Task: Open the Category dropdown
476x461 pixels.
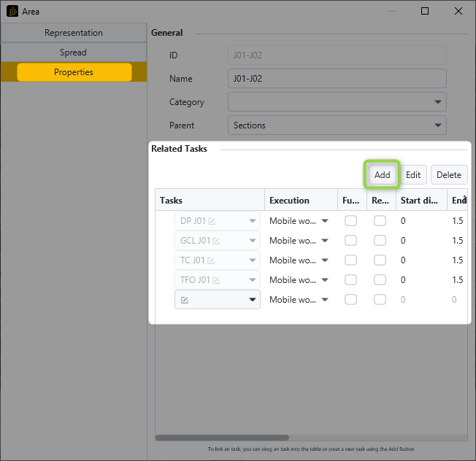Action: coord(337,102)
